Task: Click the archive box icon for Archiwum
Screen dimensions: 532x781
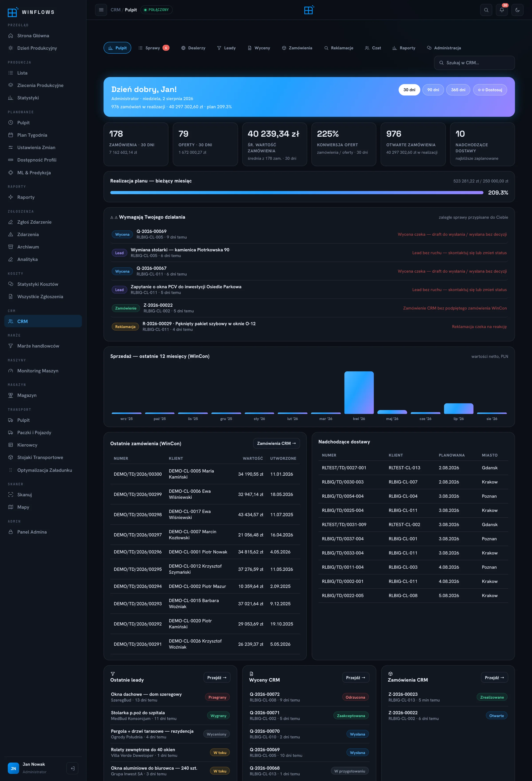Action: point(11,247)
